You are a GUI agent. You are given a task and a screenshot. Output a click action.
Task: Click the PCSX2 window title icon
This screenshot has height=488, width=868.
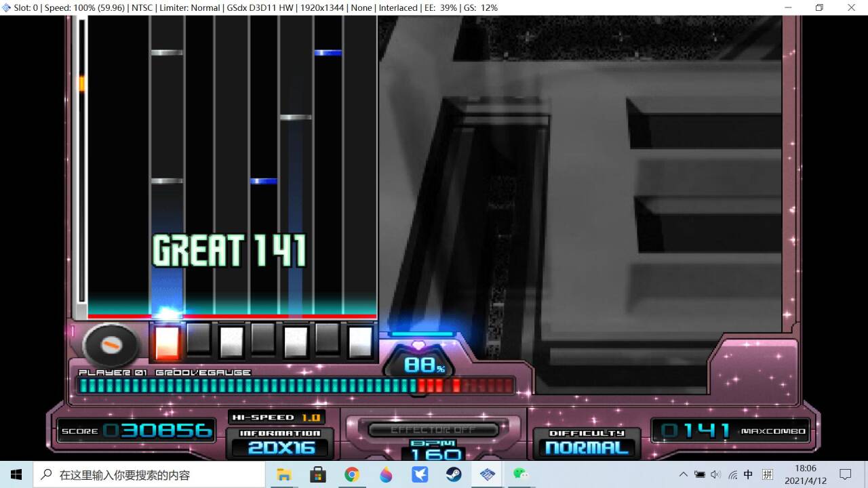pos(7,7)
